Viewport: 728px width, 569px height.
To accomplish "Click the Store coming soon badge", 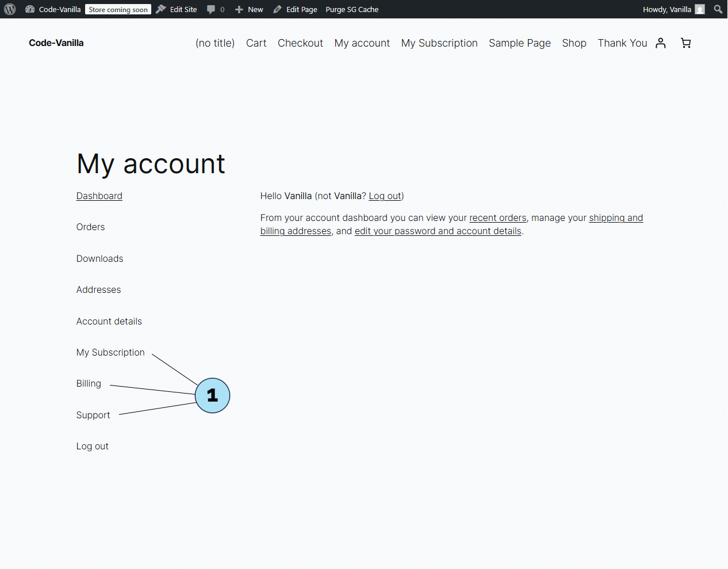I will pos(118,9).
